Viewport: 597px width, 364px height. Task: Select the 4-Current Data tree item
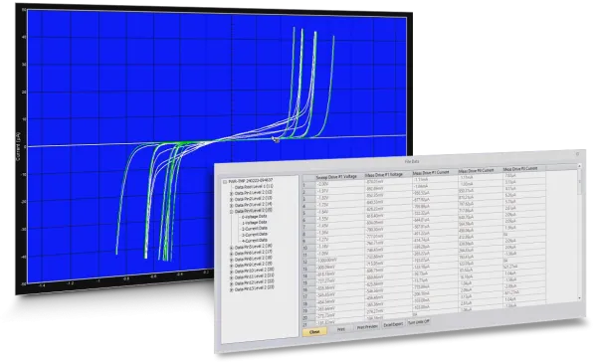(x=255, y=241)
